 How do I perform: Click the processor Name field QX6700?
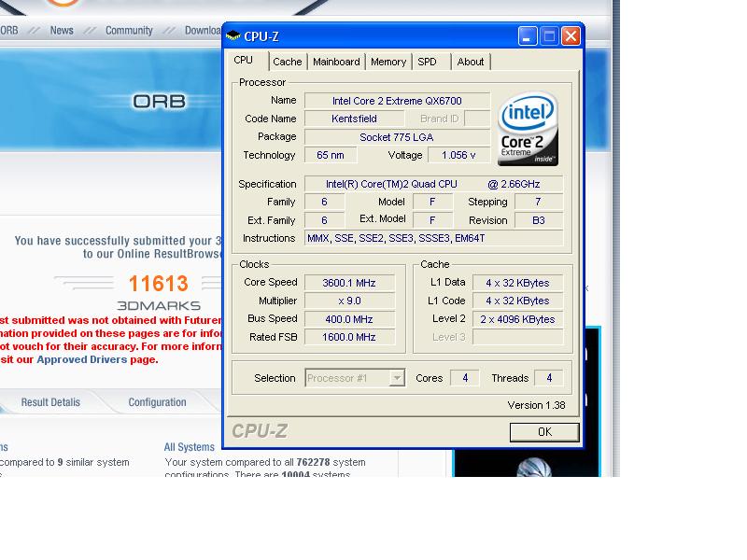[397, 101]
